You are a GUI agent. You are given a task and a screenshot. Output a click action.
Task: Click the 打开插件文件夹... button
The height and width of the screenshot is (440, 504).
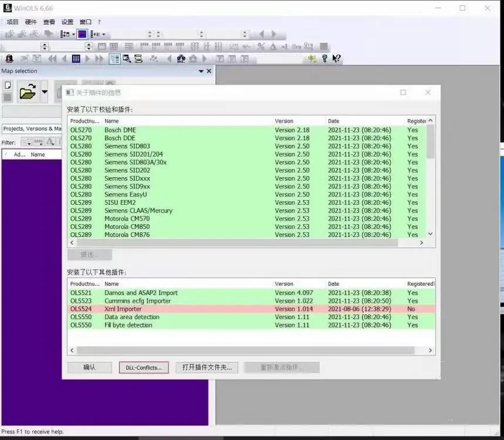point(207,367)
